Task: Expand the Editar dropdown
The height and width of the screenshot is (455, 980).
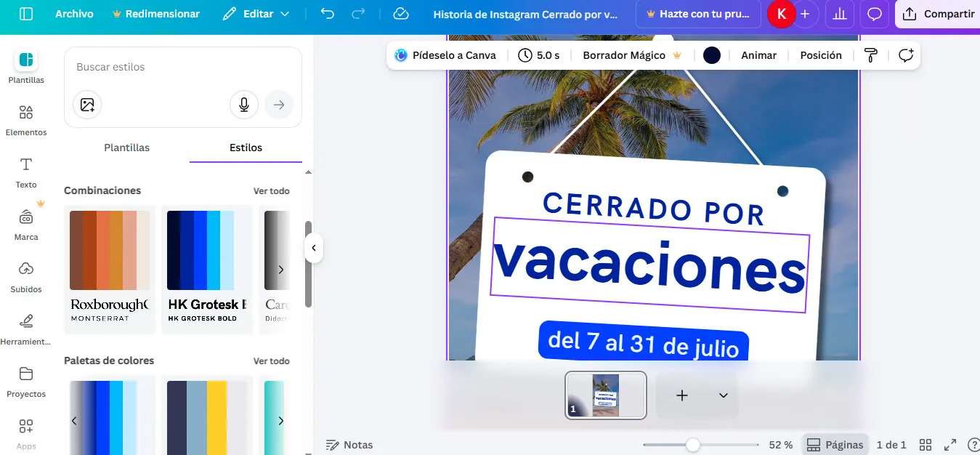Action: (x=256, y=14)
